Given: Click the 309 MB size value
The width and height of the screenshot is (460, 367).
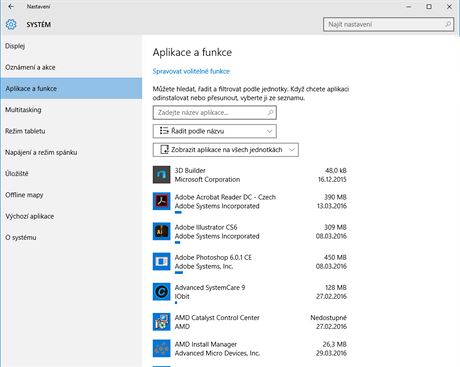Looking at the screenshot, I should [335, 227].
